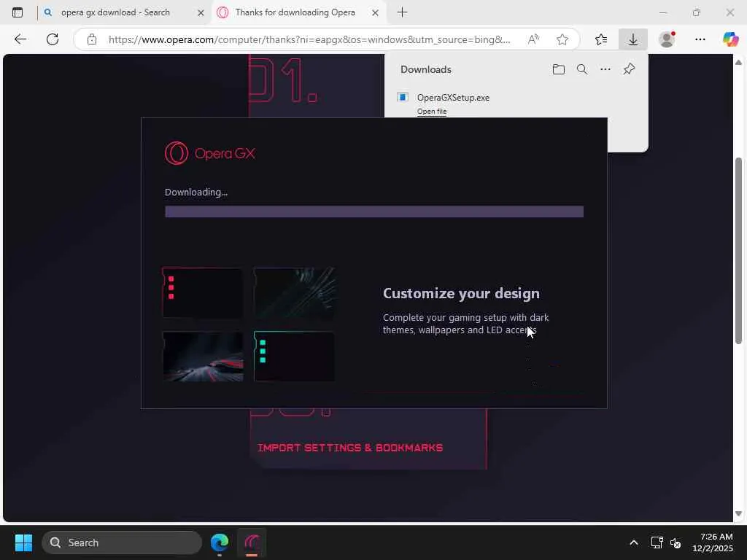Screen dimensions: 747x560
Task: Click OperaGXSetup.exe file icon
Action: pyautogui.click(x=403, y=97)
